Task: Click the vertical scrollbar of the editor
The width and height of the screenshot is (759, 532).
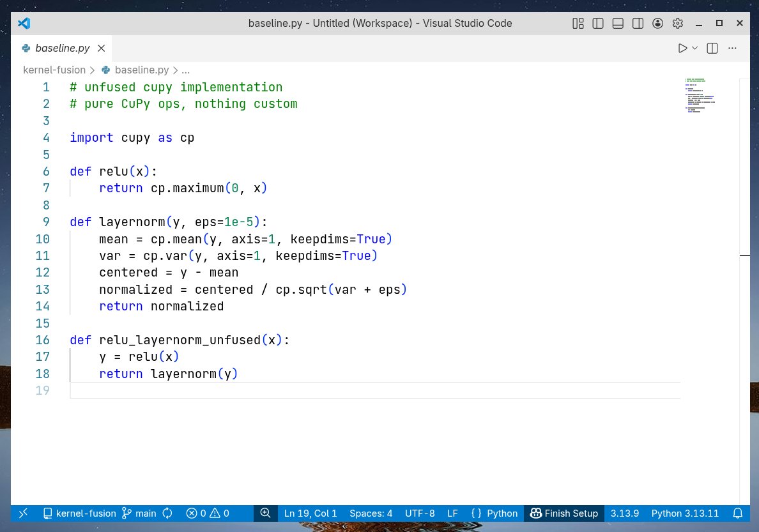Action: 744,291
